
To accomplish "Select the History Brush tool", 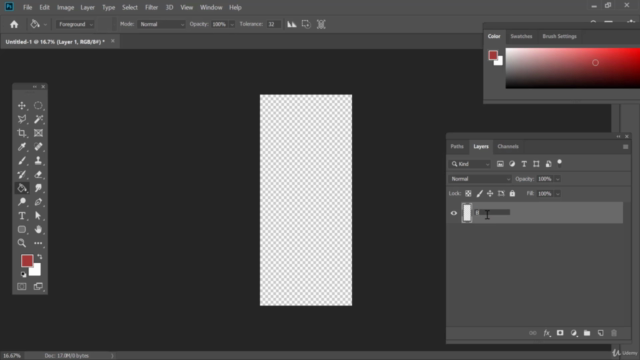I will click(x=22, y=175).
